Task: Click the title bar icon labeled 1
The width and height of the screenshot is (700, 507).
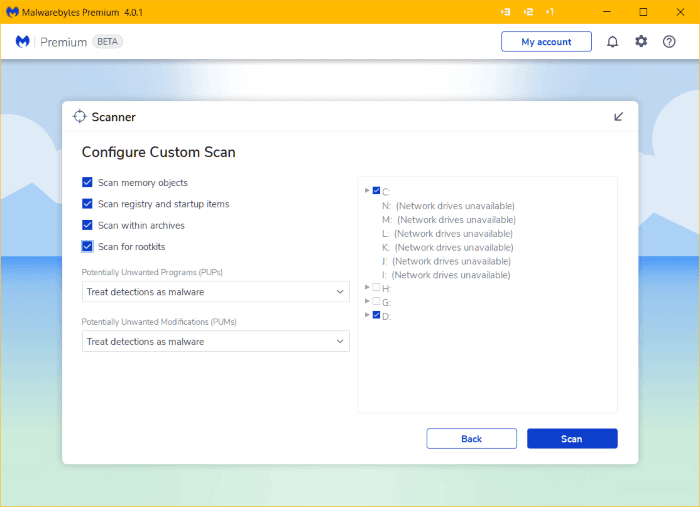Action: pos(550,12)
